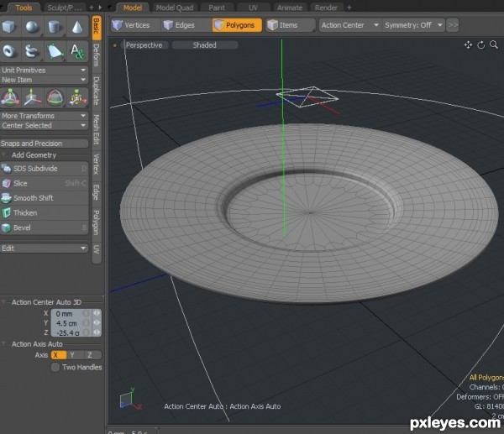Click the Smooth Shift icon

coord(6,198)
